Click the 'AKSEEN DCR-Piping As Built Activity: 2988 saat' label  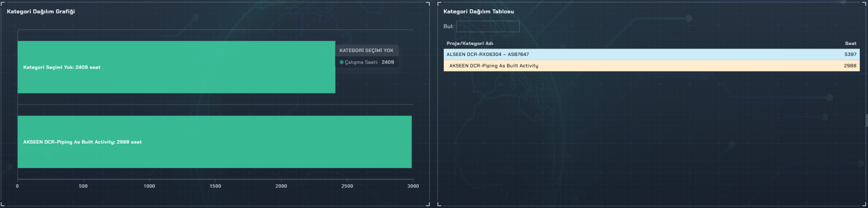[83, 142]
